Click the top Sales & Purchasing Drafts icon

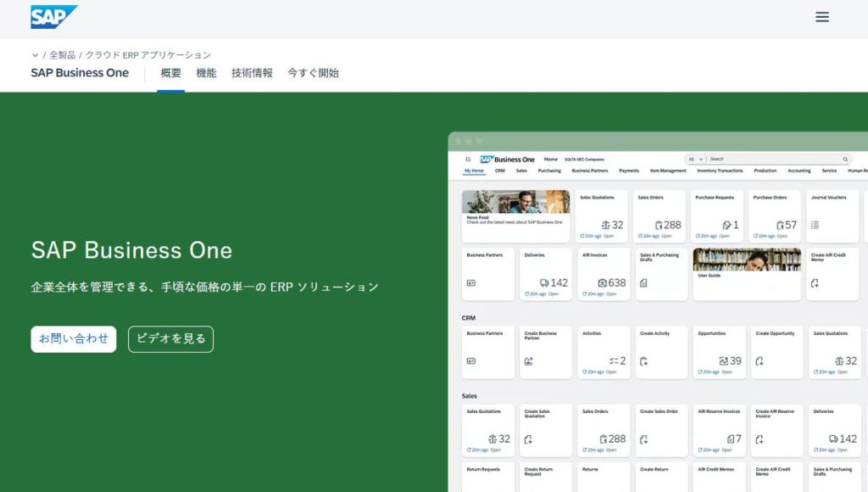(643, 283)
